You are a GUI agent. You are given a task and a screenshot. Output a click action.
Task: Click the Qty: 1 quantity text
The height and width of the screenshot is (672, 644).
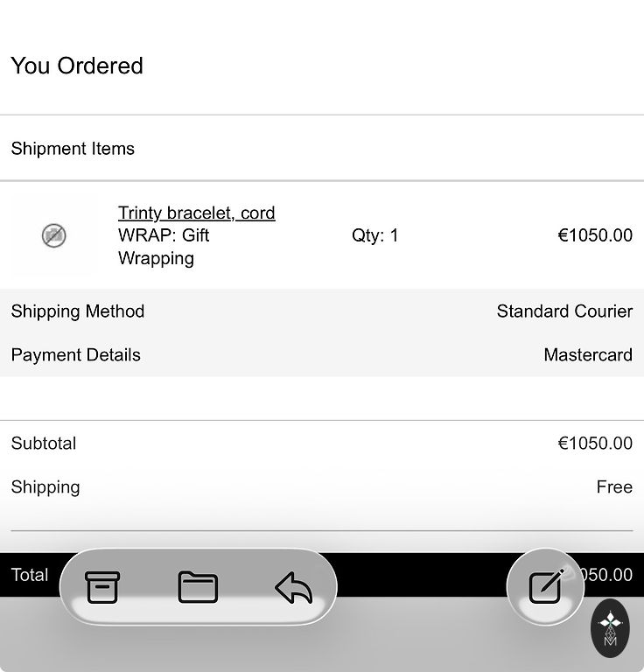[374, 235]
